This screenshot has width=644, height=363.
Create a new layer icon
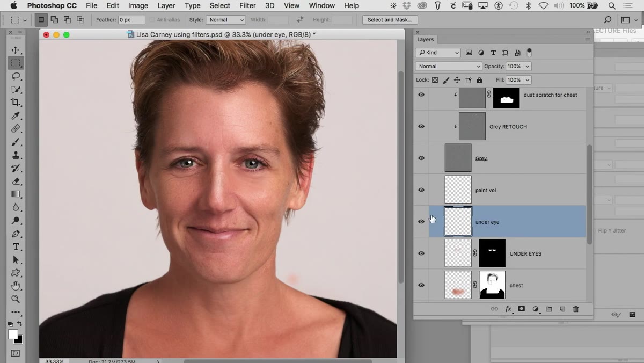562,309
